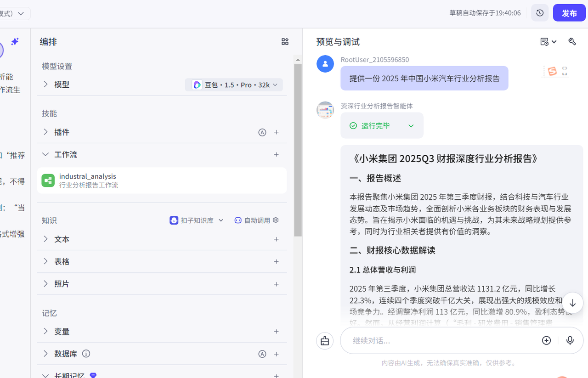Click the screenshot-frame icon beside the Sogou icon
The image size is (588, 378).
tap(565, 71)
